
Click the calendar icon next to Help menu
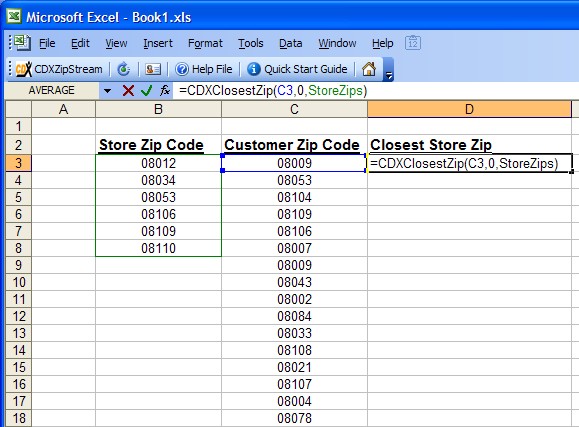pyautogui.click(x=413, y=43)
